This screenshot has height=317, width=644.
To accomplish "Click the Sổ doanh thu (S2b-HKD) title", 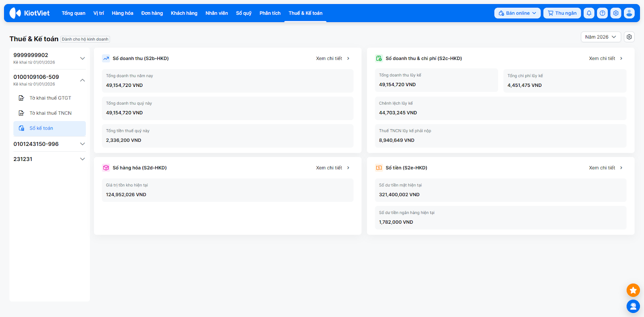I will pyautogui.click(x=140, y=58).
